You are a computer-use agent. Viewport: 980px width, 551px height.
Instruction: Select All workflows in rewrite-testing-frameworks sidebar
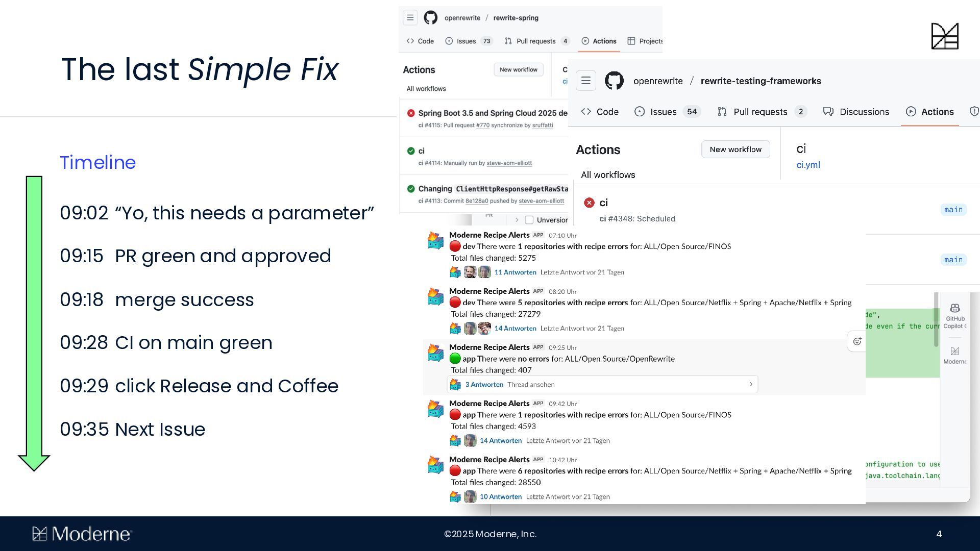[x=608, y=175]
